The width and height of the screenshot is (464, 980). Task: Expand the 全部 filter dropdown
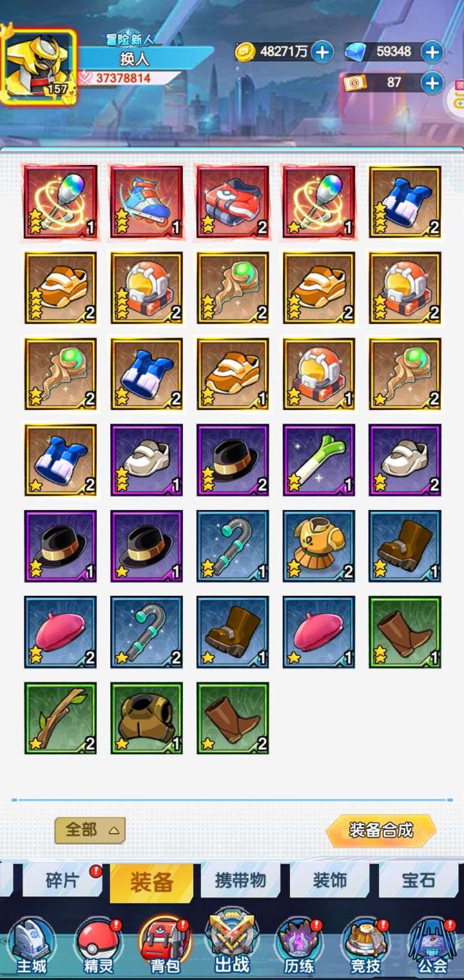point(90,830)
